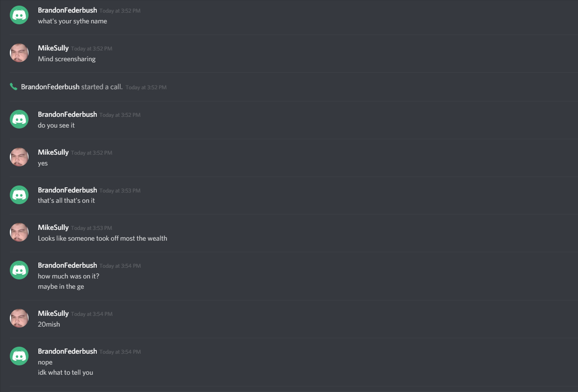Click MikeSully's avatar beside "20mish"

coord(19,318)
